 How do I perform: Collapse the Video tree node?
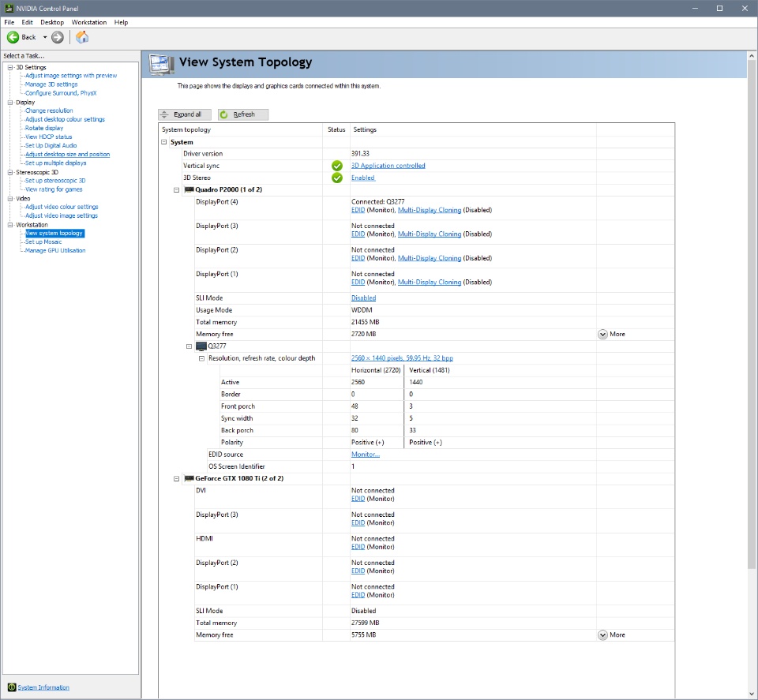pos(10,199)
